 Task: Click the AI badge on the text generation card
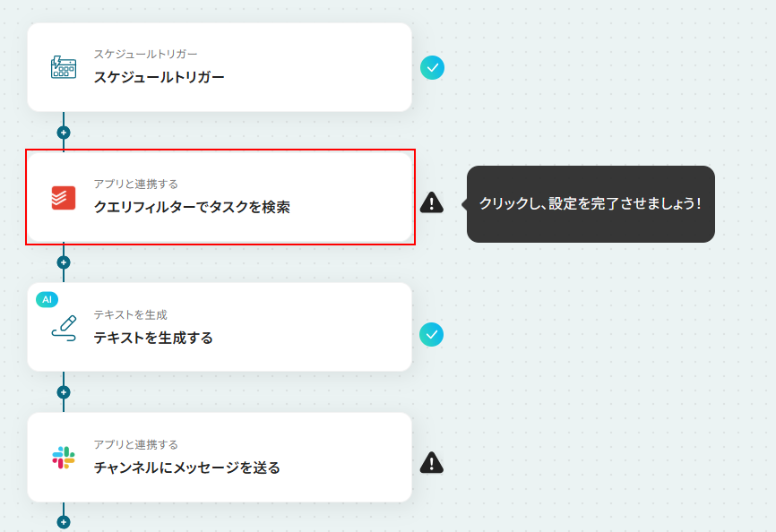(x=47, y=300)
